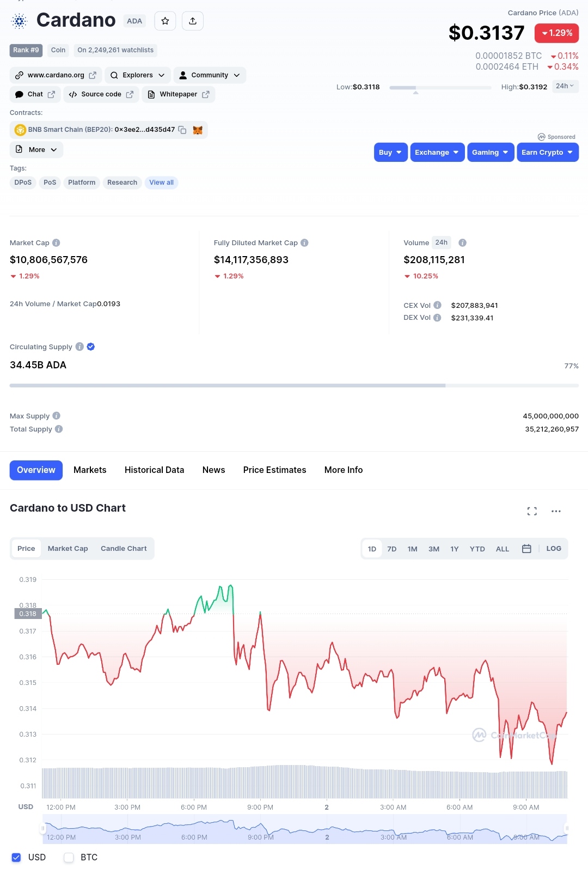
Task: Expand the 24h range selector near High
Action: click(565, 86)
